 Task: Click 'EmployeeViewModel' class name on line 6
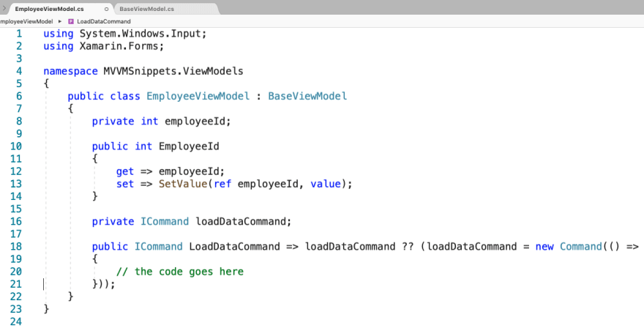(x=198, y=96)
